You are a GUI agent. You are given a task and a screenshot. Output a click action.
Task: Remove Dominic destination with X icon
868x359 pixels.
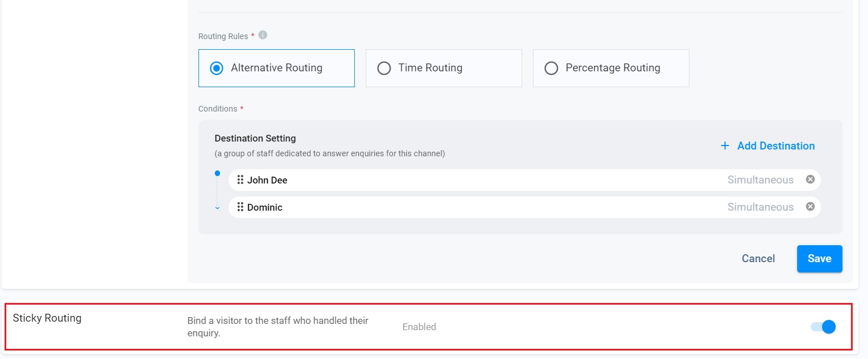point(810,207)
